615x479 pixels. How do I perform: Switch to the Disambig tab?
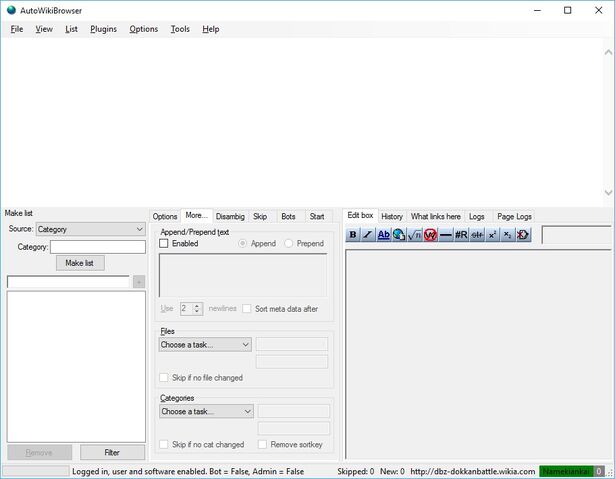tap(230, 216)
